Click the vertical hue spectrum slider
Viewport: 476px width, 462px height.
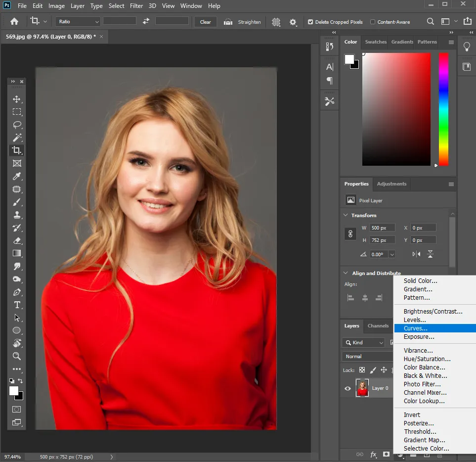click(443, 109)
